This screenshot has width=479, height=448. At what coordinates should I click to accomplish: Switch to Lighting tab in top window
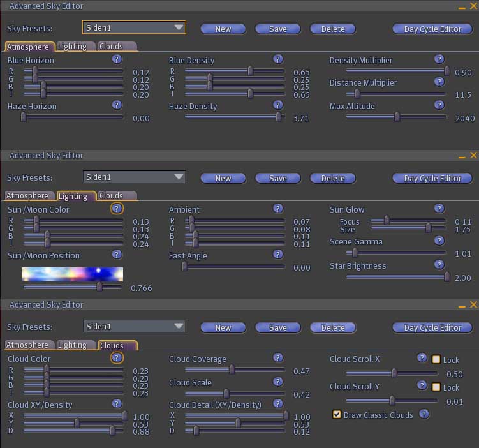(x=75, y=47)
